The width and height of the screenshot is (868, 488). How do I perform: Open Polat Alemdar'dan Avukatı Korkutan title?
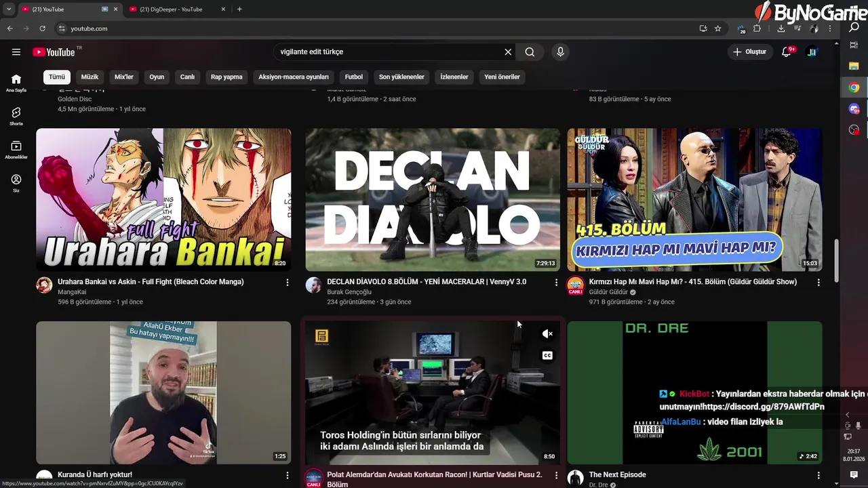coord(435,479)
